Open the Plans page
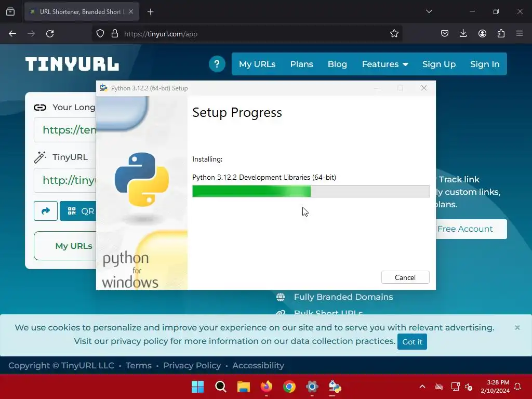This screenshot has height=399, width=532. click(301, 64)
